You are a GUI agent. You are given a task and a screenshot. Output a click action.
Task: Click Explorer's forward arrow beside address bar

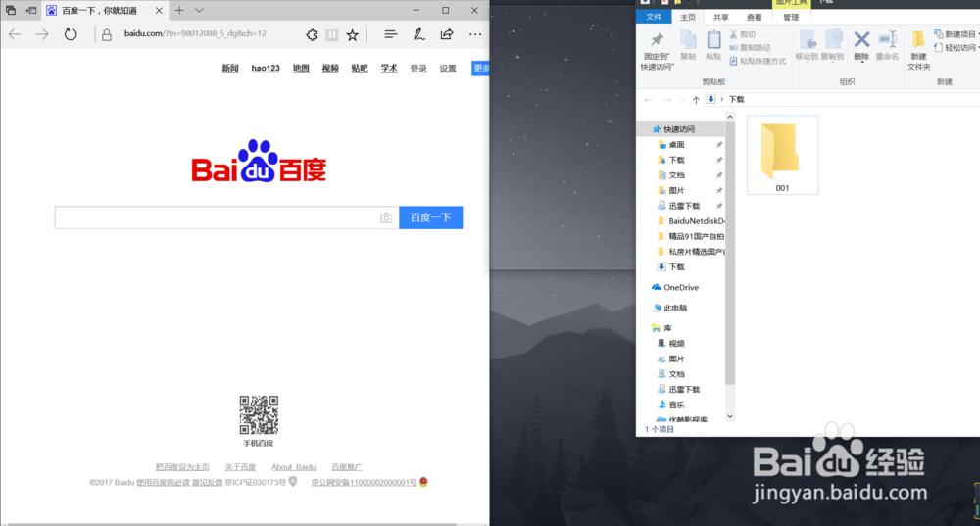(x=667, y=100)
